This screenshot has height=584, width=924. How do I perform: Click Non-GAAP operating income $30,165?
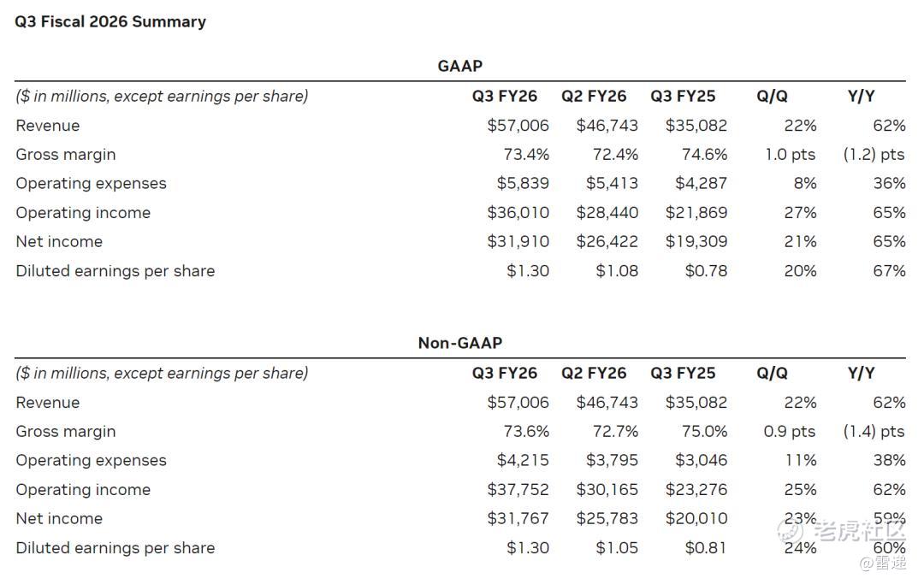607,490
